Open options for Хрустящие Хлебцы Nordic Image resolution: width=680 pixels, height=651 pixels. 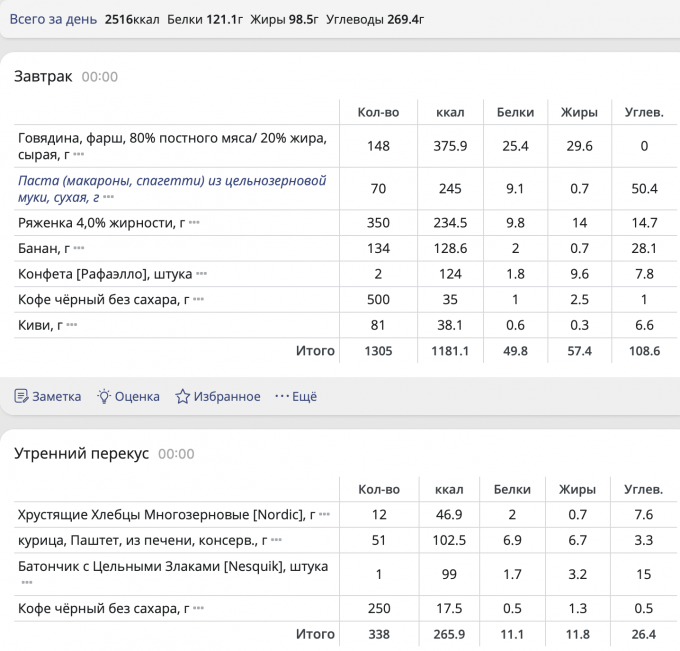tap(325, 516)
